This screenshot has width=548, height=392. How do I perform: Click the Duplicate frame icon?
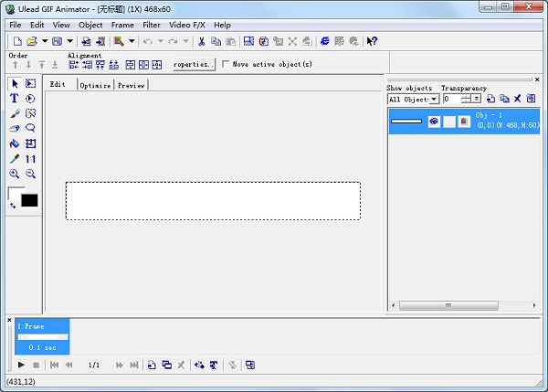(167, 366)
